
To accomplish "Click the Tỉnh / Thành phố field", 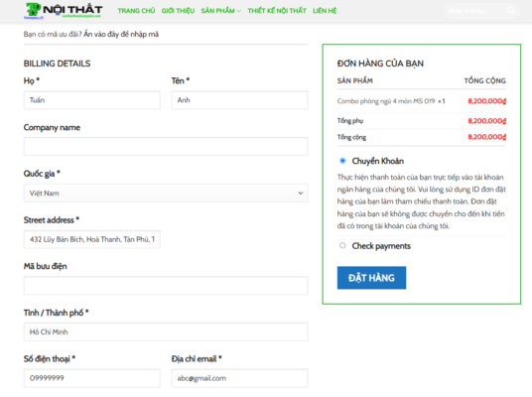I will 166,331.
